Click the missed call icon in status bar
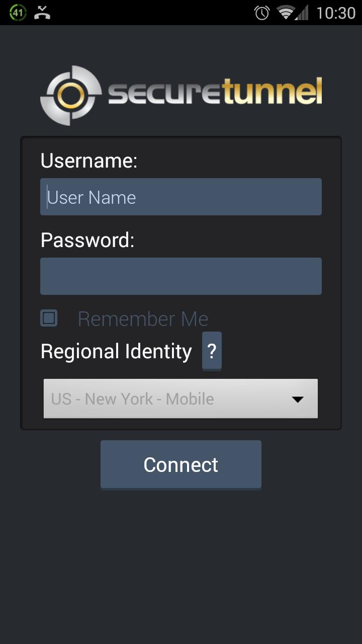Screen dimensions: 362x644 [43, 13]
